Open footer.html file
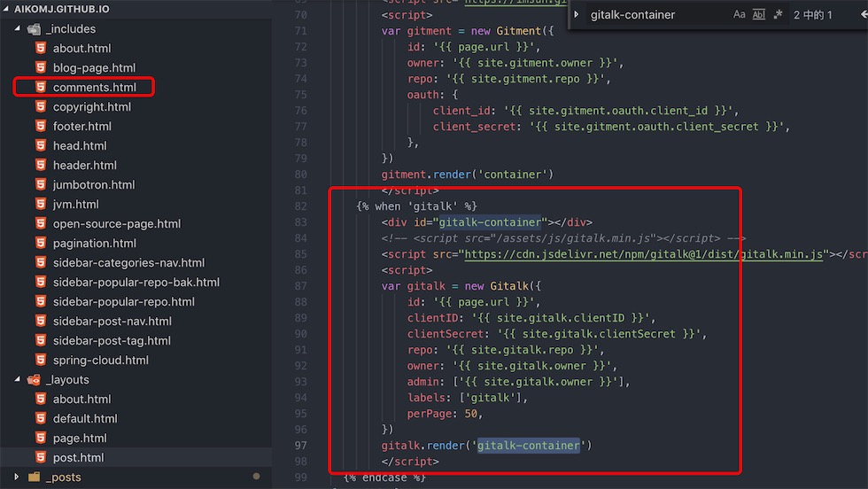 click(x=81, y=127)
